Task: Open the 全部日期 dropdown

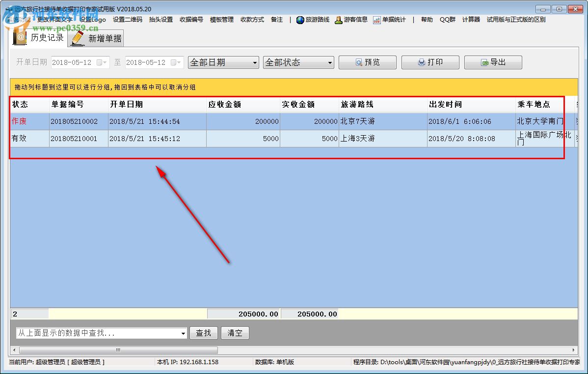Action: (255, 62)
